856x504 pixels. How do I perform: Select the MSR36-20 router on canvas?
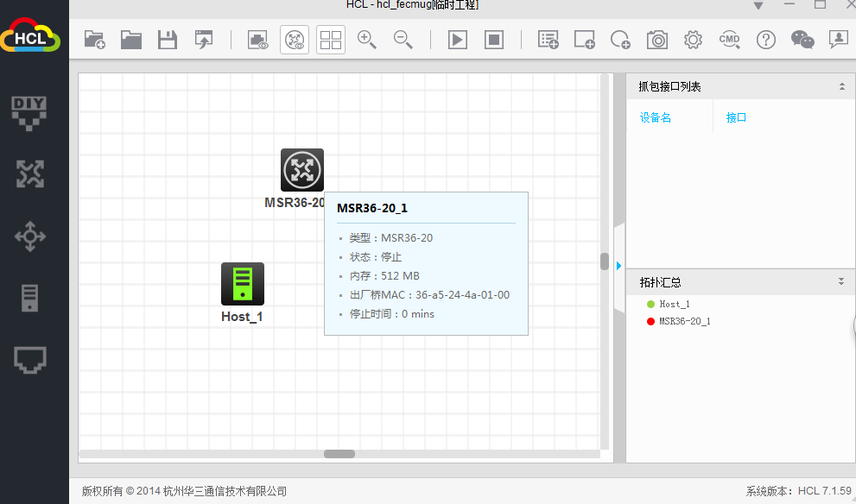point(302,170)
